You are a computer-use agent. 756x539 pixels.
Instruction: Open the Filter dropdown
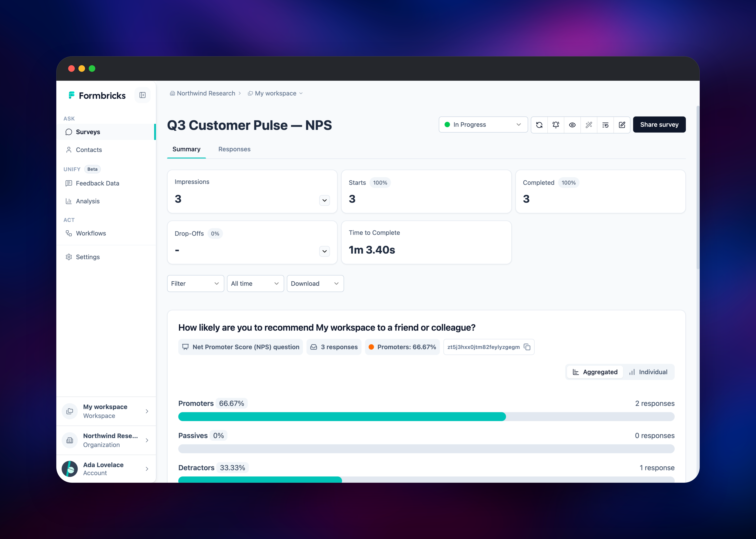click(196, 283)
